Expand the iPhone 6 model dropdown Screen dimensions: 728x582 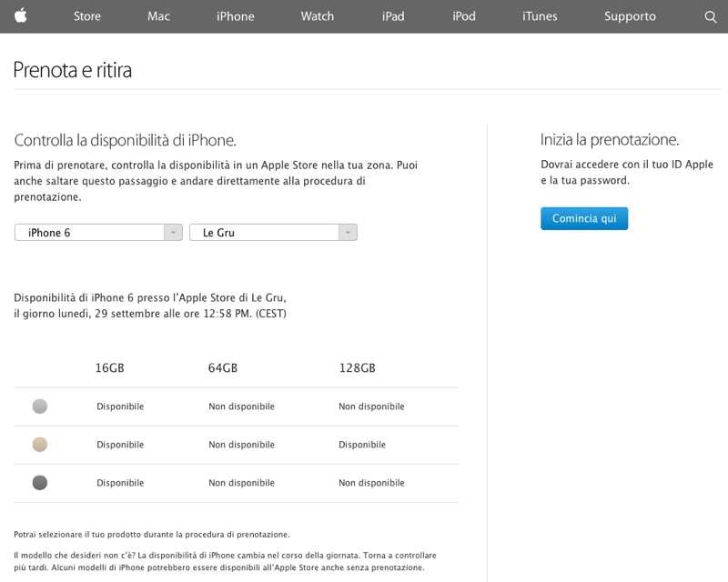(x=97, y=232)
